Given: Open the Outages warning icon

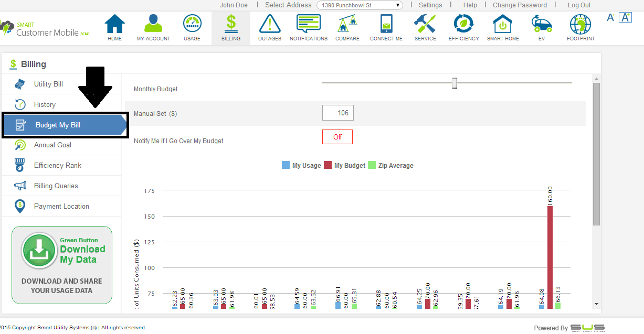Looking at the screenshot, I should [x=269, y=25].
